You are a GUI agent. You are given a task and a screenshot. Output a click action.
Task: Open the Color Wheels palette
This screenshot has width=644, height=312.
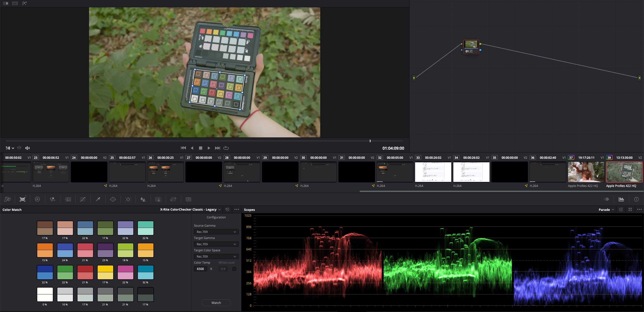coord(37,199)
